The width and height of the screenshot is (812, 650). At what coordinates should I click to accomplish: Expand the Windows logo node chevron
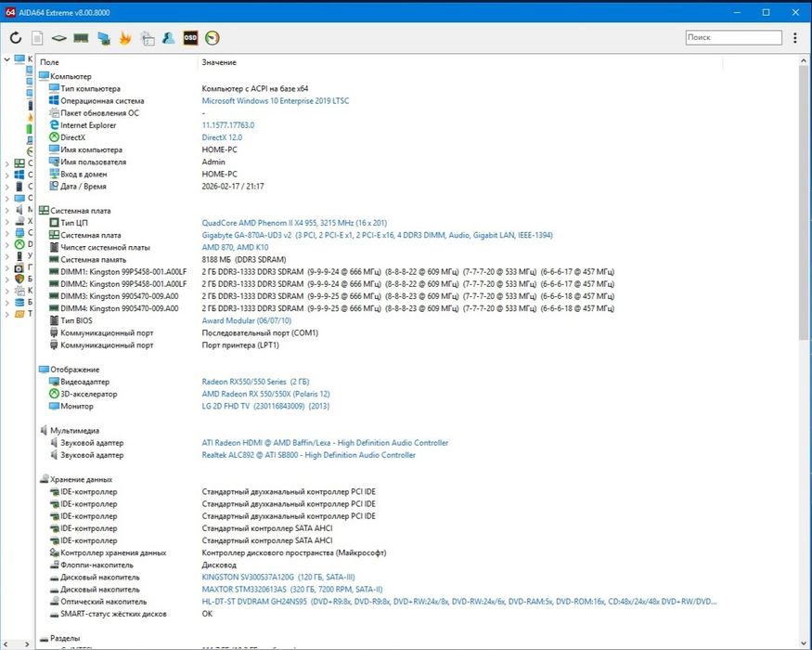click(6, 175)
